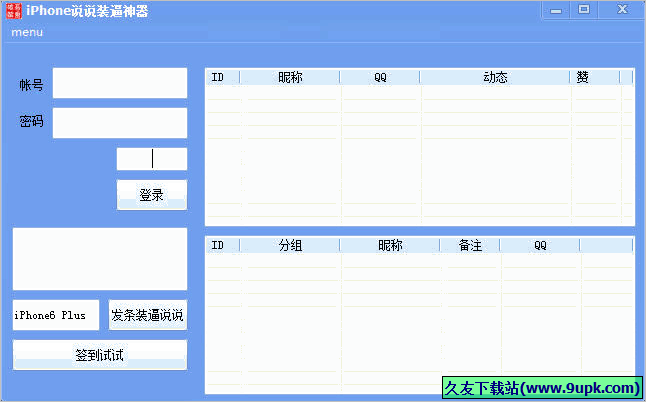Click ID header in lower table
Viewport: 646px width, 402px height.
pyautogui.click(x=223, y=245)
